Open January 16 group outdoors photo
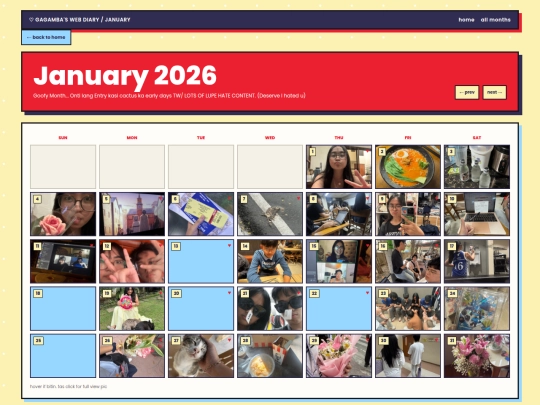Image resolution: width=540 pixels, height=405 pixels. 408,261
